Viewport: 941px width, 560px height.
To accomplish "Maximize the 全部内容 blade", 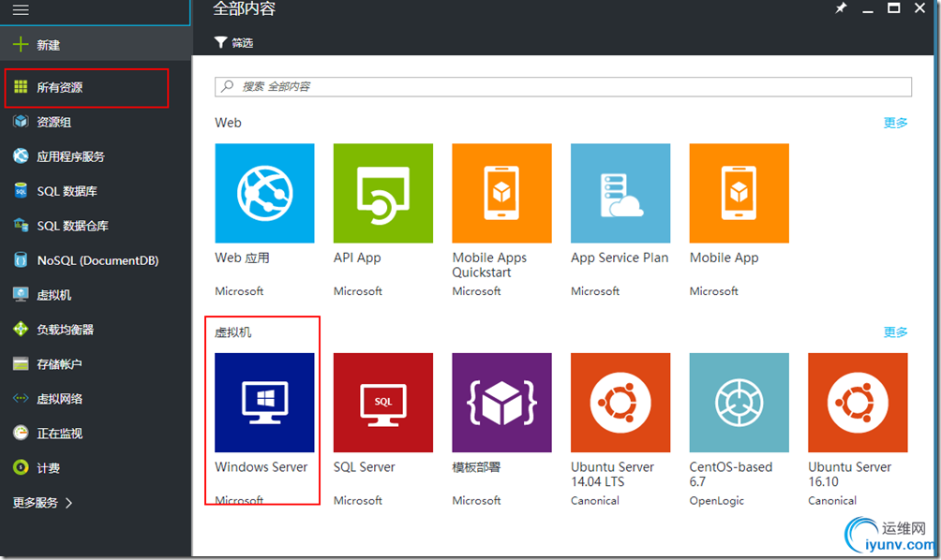I will [x=893, y=7].
